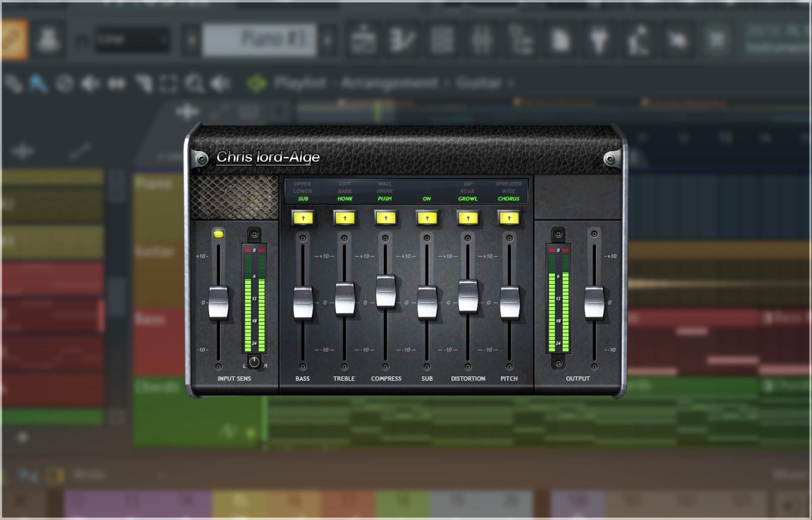Click the dim LOWER text in display
The width and height of the screenshot is (812, 520).
click(302, 191)
